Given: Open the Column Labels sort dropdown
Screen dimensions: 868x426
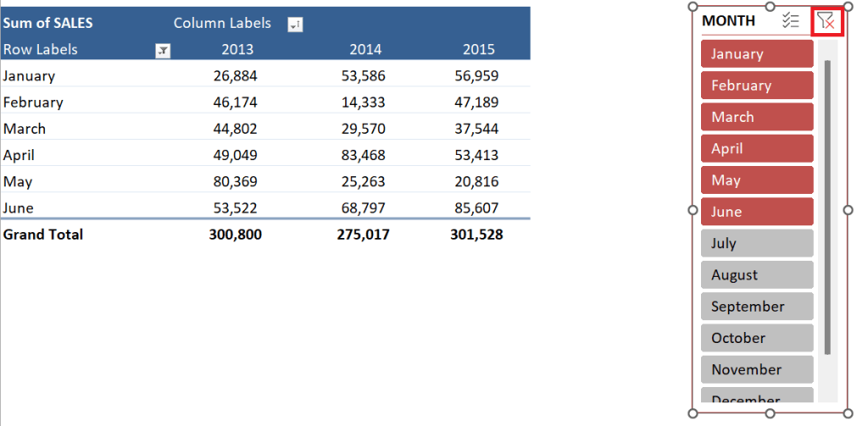Looking at the screenshot, I should [295, 25].
